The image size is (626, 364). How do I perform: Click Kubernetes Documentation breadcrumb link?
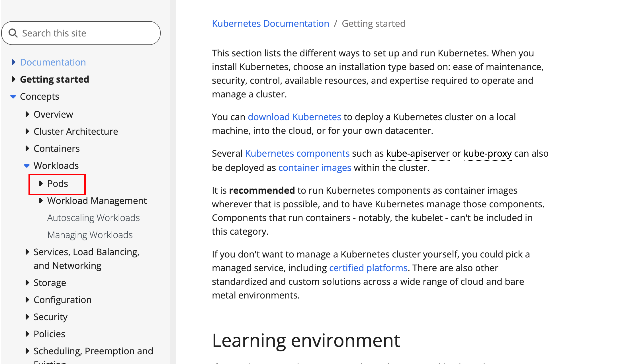[x=271, y=23]
